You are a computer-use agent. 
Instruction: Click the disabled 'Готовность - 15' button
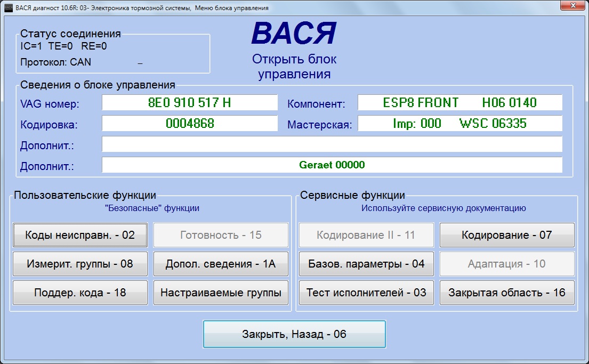tap(221, 235)
